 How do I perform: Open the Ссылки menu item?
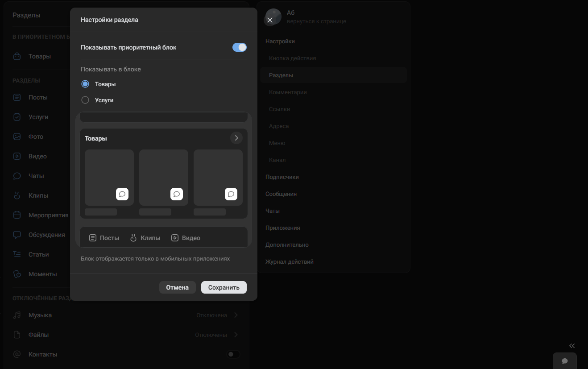[280, 109]
